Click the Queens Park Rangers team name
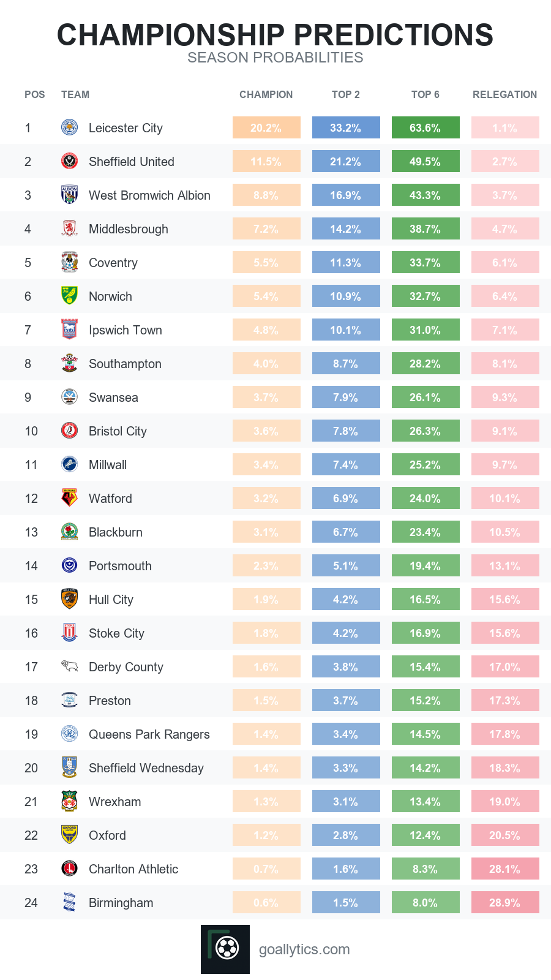This screenshot has width=551, height=980. pyautogui.click(x=149, y=734)
